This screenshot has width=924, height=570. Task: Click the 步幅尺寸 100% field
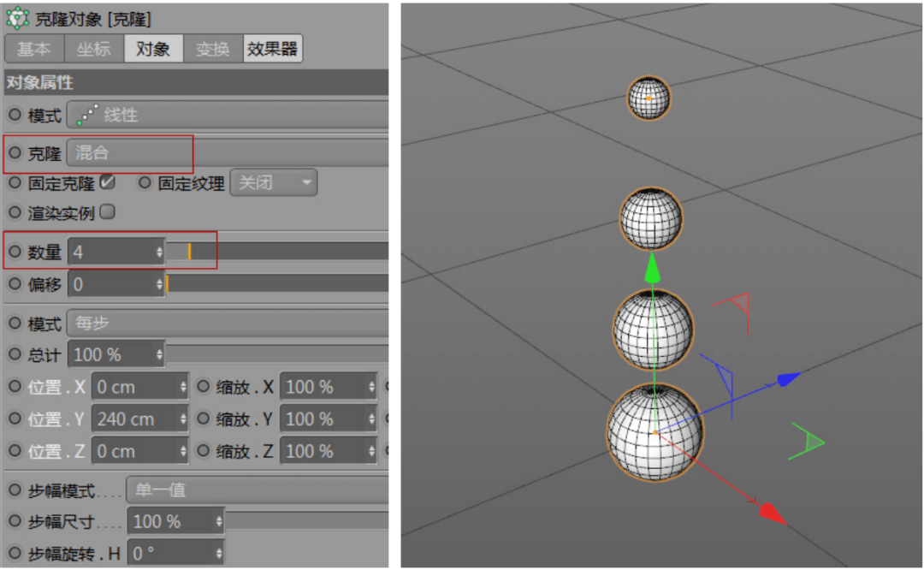[x=175, y=522]
